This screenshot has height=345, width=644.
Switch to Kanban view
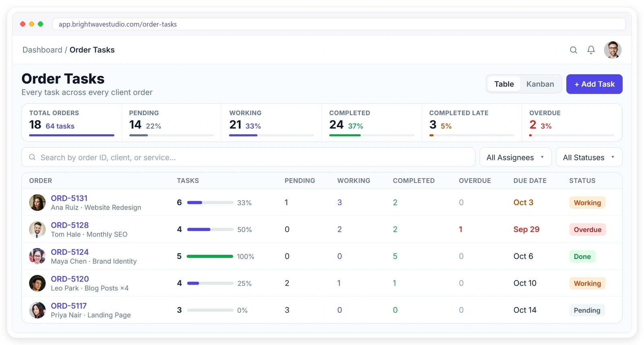tap(540, 84)
